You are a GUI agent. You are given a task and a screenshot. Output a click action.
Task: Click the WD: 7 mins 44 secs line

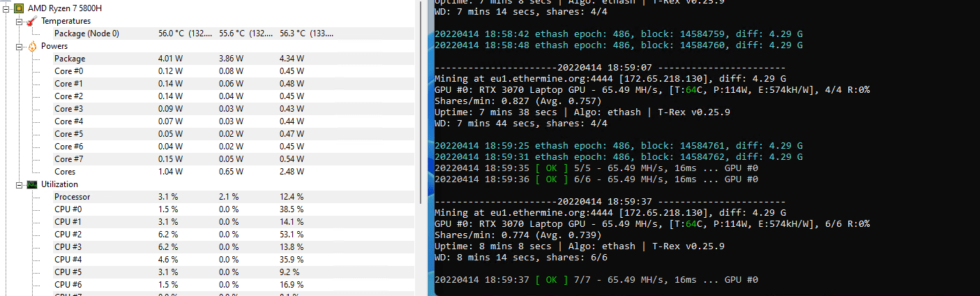pyautogui.click(x=520, y=124)
